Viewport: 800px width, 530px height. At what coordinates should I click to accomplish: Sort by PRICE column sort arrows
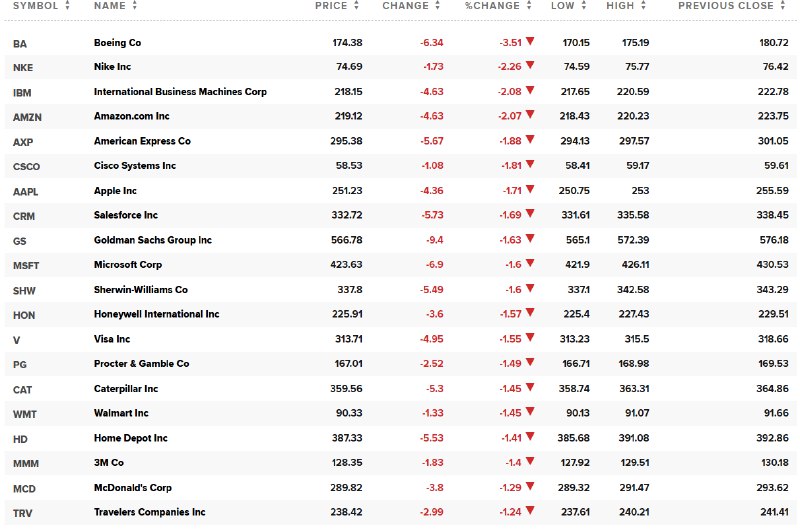coord(356,6)
